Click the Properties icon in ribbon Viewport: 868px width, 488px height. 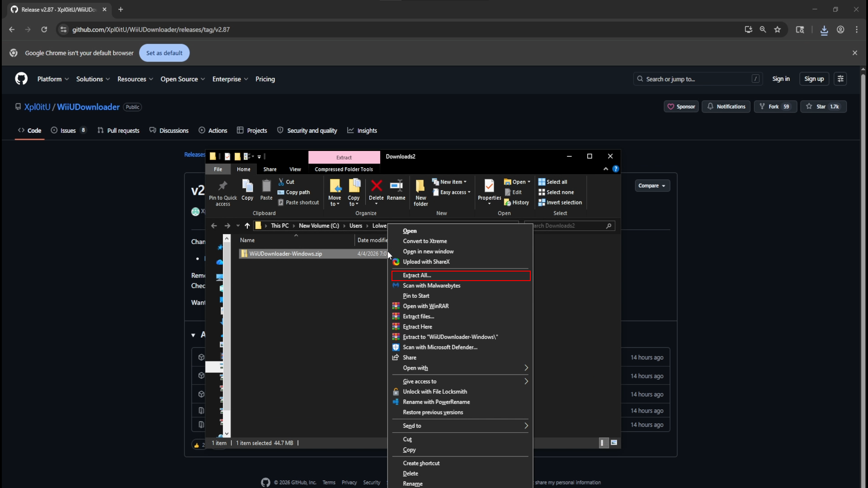pos(489,186)
